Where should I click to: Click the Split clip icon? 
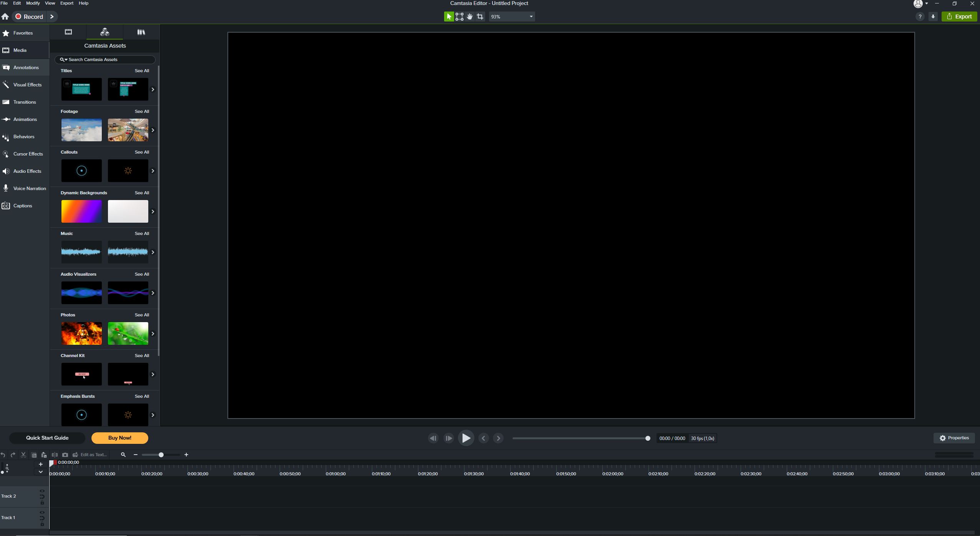[55, 455]
